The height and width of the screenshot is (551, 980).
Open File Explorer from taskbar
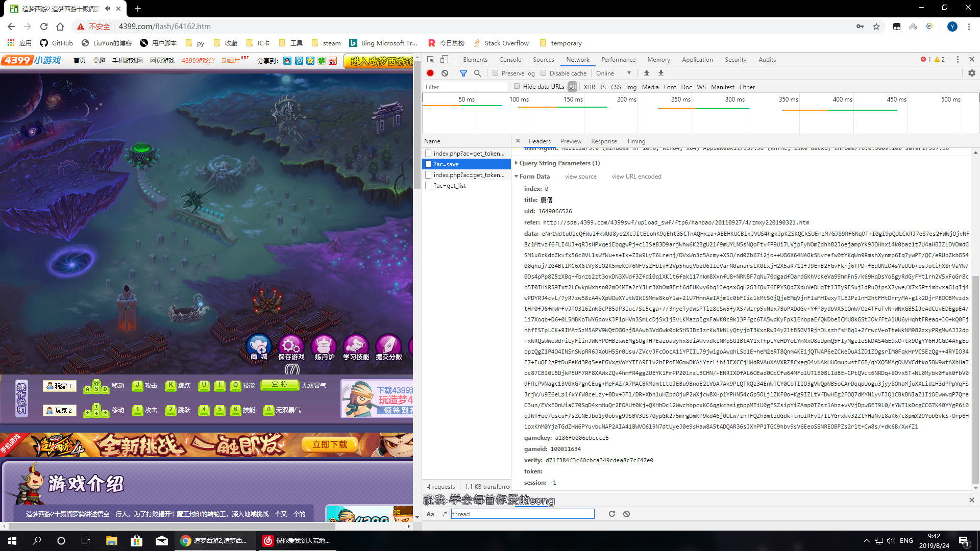(x=112, y=540)
